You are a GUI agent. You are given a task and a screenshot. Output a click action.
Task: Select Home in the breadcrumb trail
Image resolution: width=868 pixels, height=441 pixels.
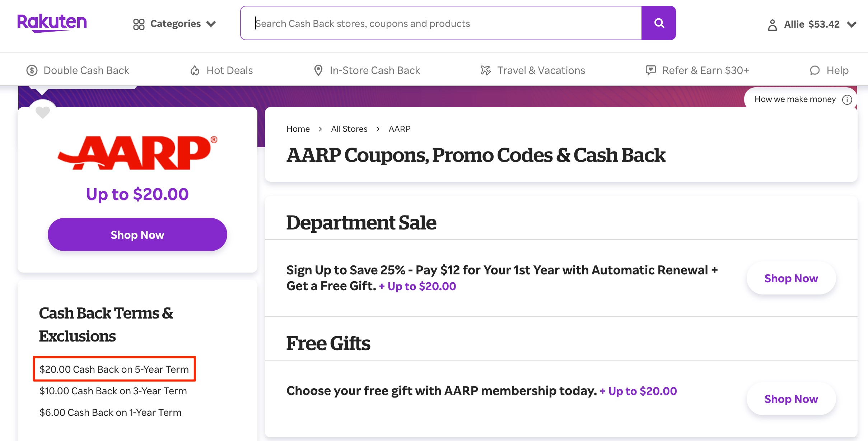point(298,129)
